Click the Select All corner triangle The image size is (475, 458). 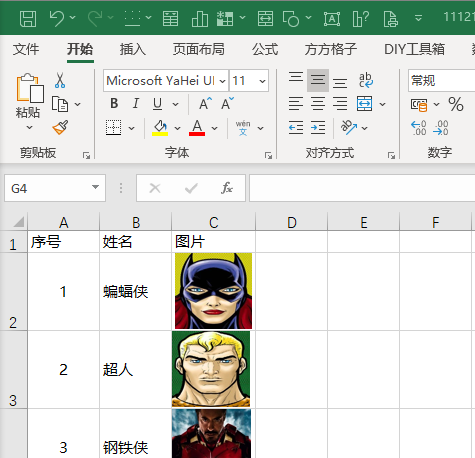18,222
